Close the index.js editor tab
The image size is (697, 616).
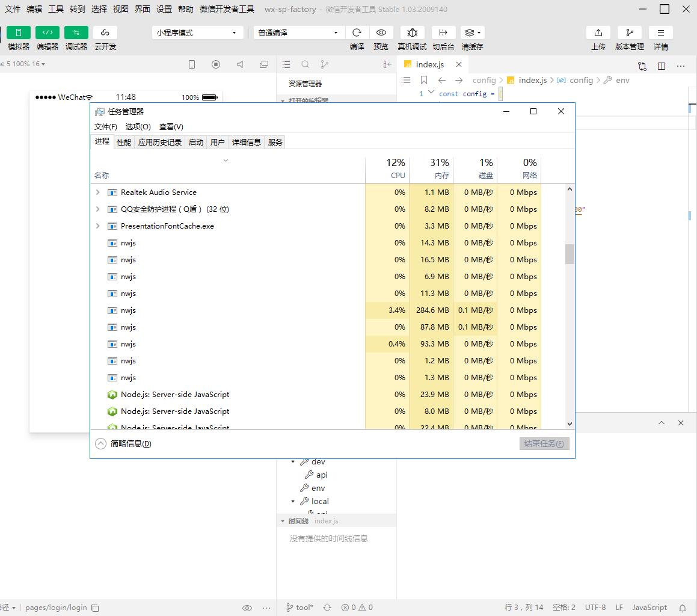(x=459, y=64)
